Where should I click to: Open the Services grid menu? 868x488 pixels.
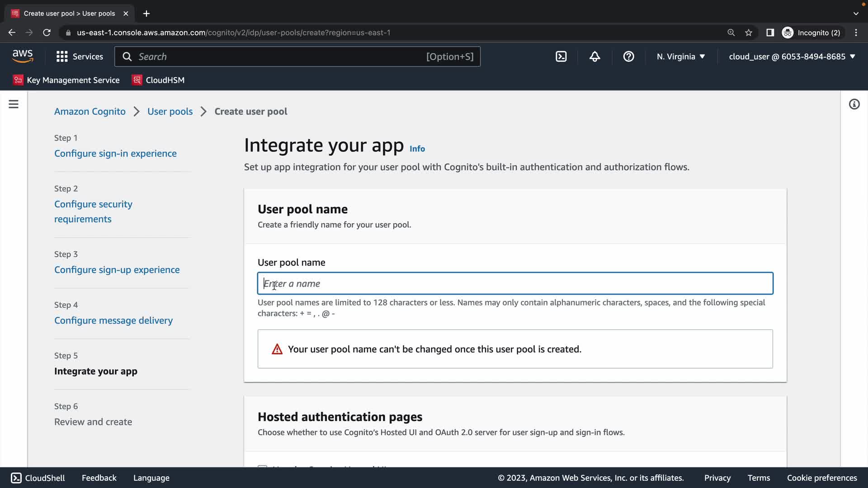[80, 56]
